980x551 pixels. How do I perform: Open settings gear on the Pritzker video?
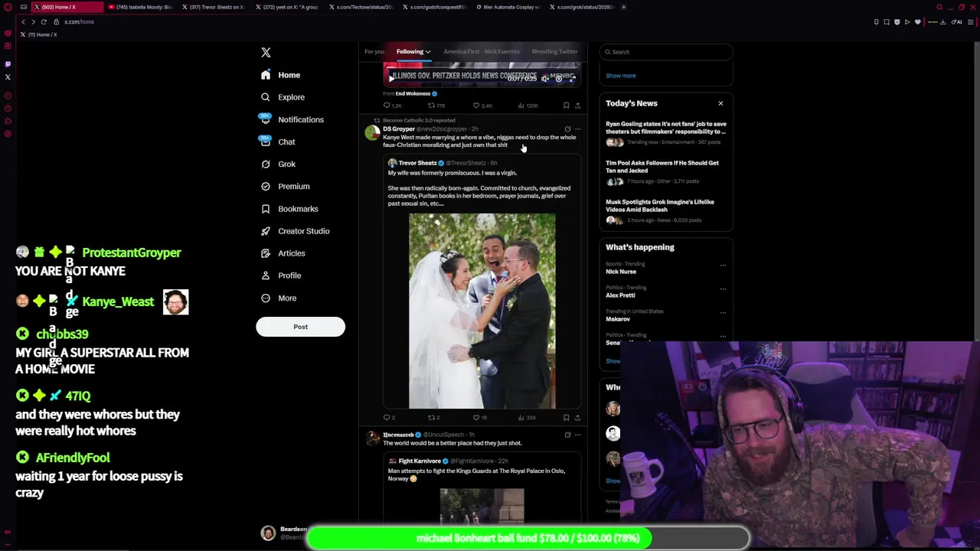[558, 78]
